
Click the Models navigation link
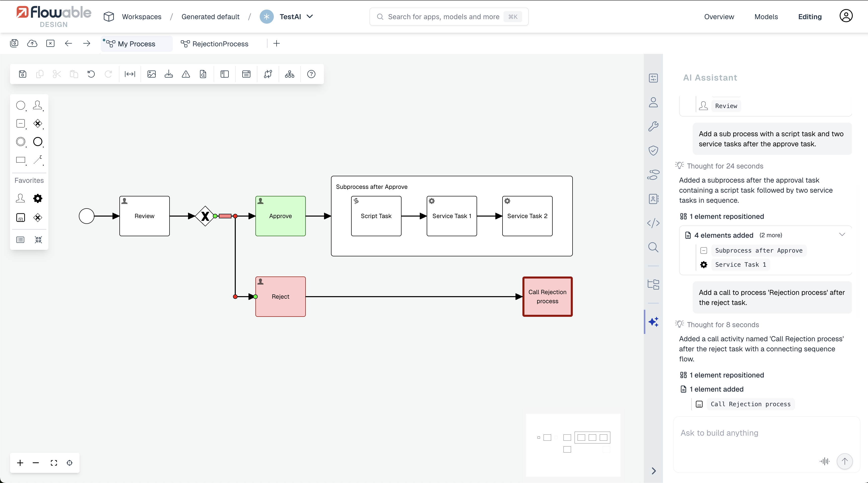[x=766, y=17]
